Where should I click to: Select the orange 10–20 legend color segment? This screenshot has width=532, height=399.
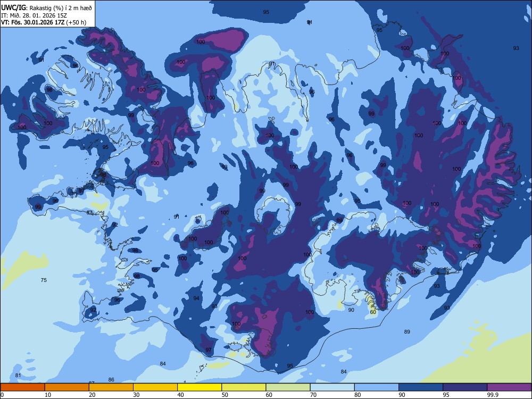67,387
